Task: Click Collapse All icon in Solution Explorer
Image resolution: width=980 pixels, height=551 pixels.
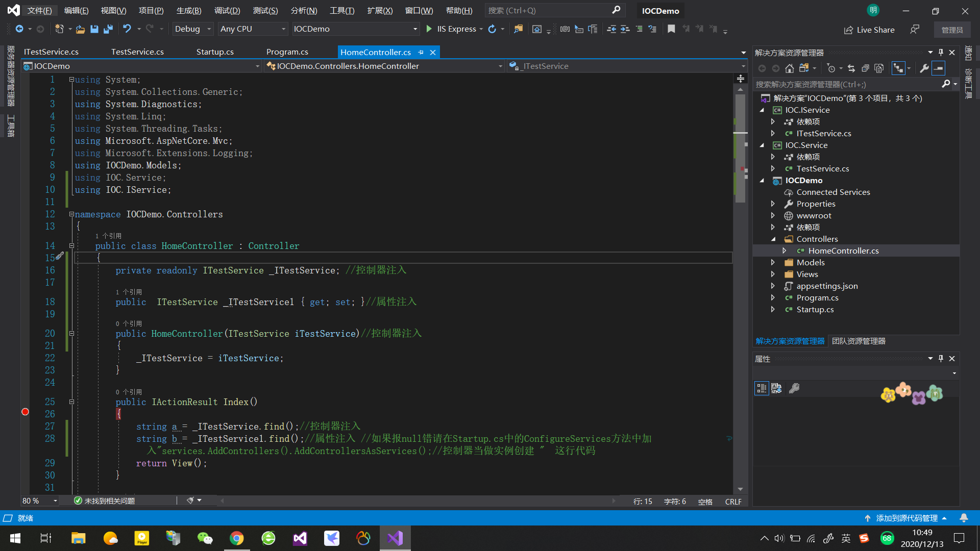Action: point(865,68)
